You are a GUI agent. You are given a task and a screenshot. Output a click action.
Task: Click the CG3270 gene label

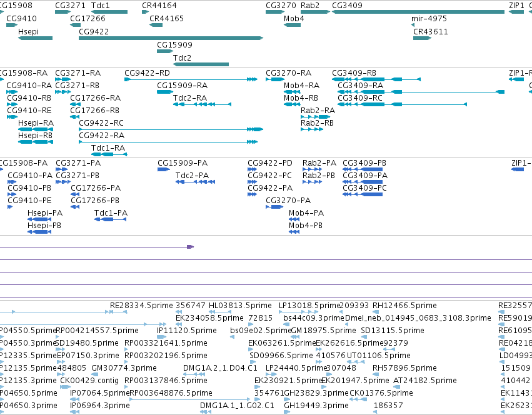tap(281, 6)
